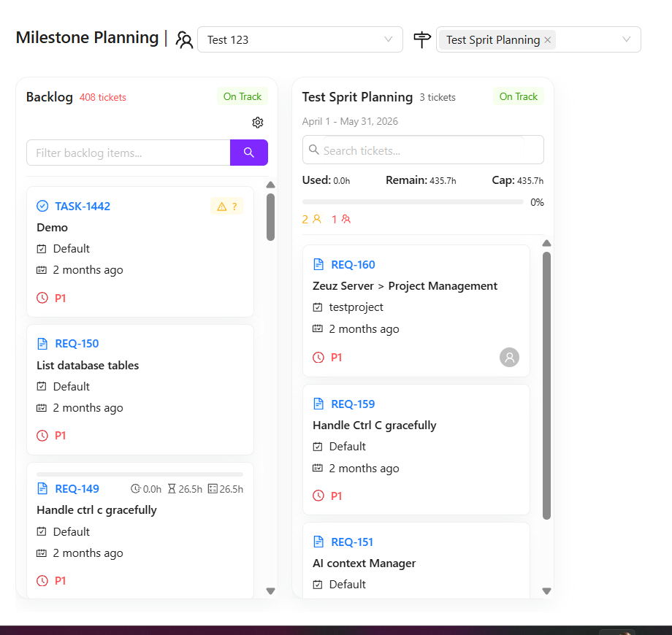
Task: Expand the milestone selector dropdown arrow
Action: 626,39
